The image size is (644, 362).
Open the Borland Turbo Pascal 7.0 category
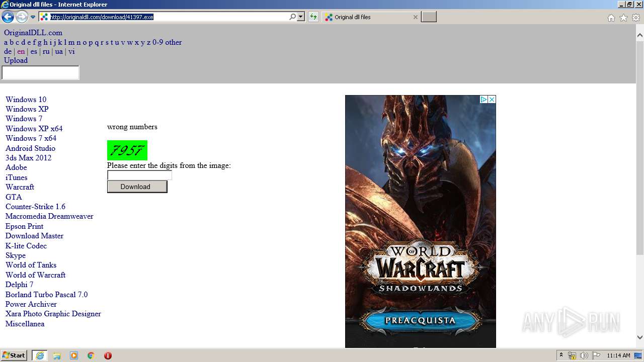point(46,295)
